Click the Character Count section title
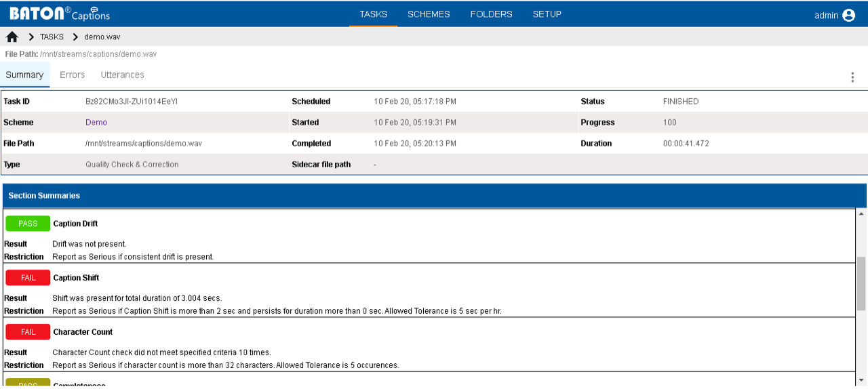Image resolution: width=868 pixels, height=389 pixels. [x=83, y=332]
